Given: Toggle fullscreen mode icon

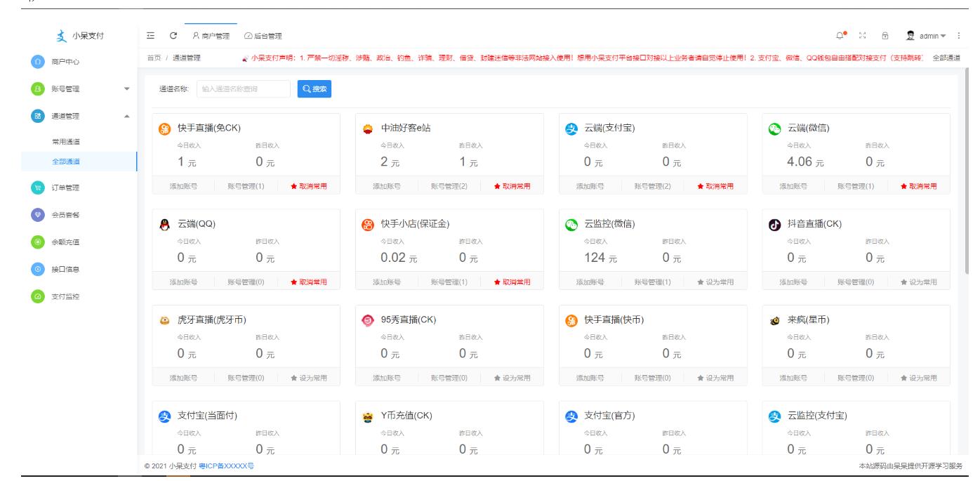Looking at the screenshot, I should (x=863, y=35).
